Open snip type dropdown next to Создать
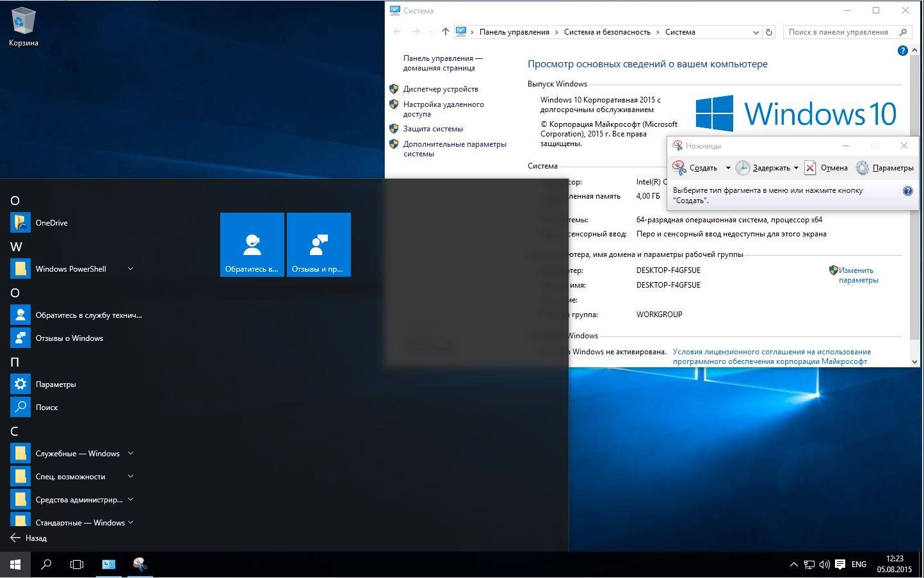 [x=727, y=168]
